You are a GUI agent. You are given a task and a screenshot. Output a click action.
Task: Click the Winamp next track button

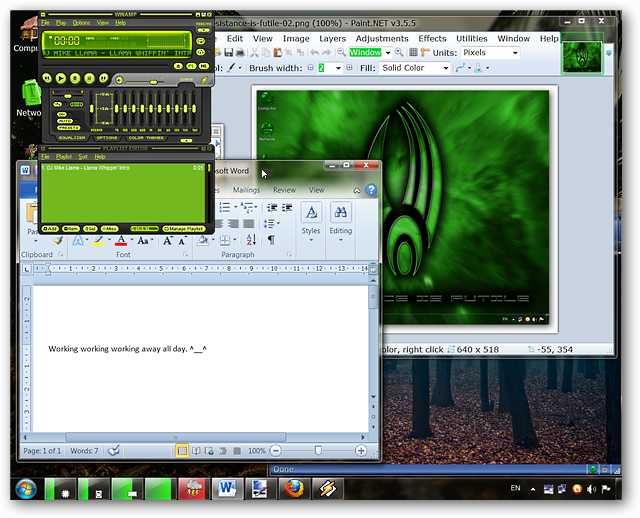pyautogui.click(x=104, y=78)
